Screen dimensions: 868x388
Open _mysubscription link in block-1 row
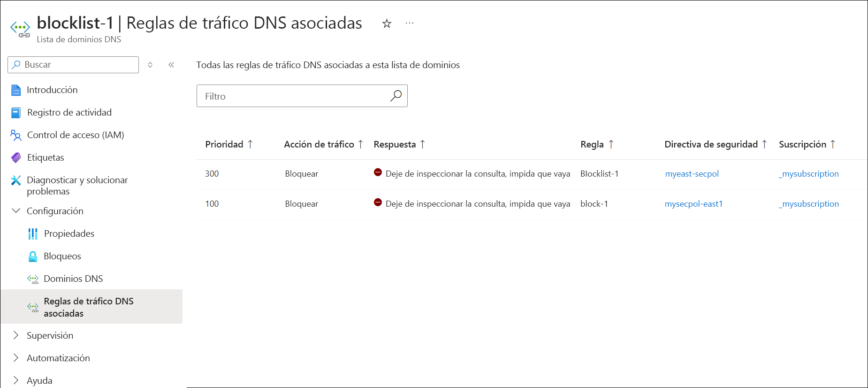click(x=809, y=204)
